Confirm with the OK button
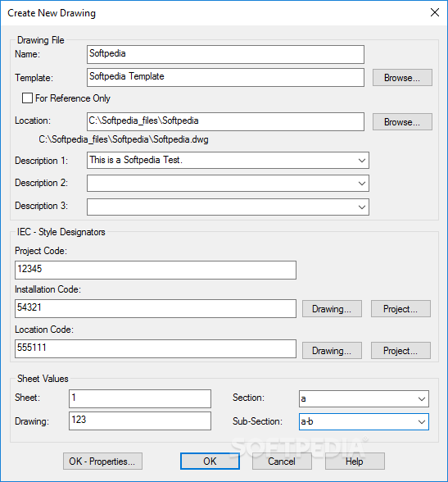 pyautogui.click(x=210, y=461)
